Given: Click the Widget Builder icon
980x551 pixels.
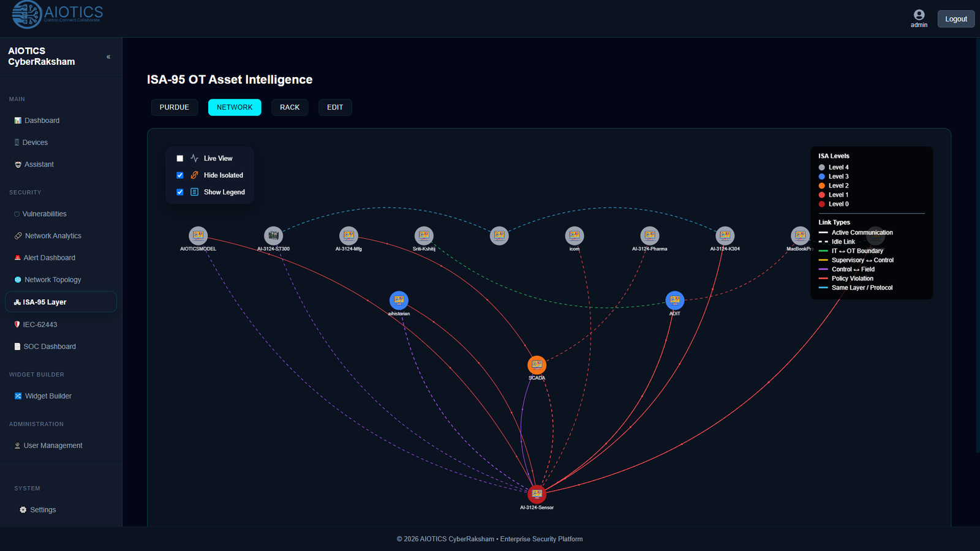Looking at the screenshot, I should [x=18, y=396].
